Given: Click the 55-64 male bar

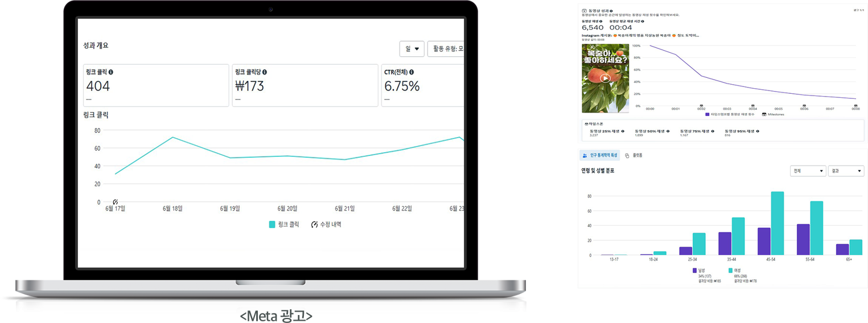Looking at the screenshot, I should click(x=803, y=239).
